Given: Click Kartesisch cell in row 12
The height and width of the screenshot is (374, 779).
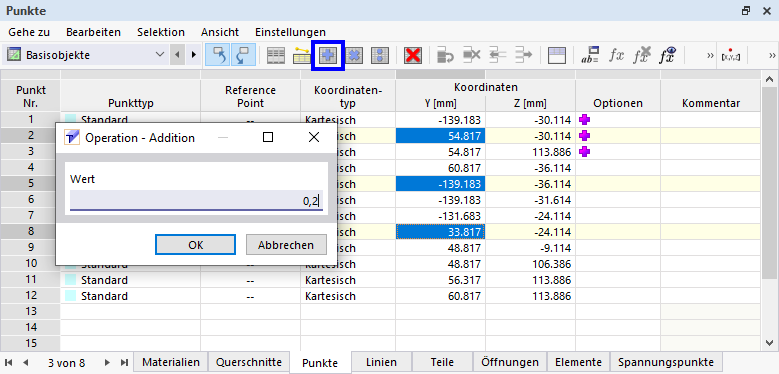Looking at the screenshot, I should [x=348, y=296].
